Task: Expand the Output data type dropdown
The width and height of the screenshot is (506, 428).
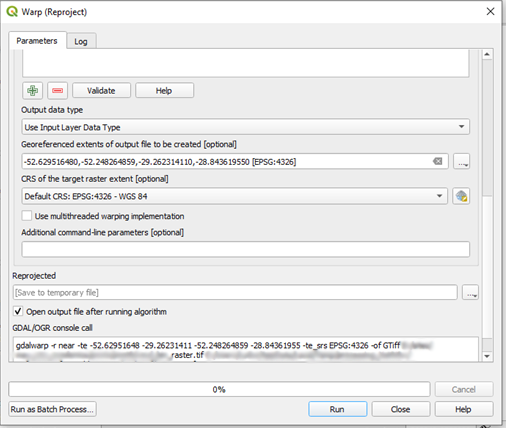Action: 246,127
